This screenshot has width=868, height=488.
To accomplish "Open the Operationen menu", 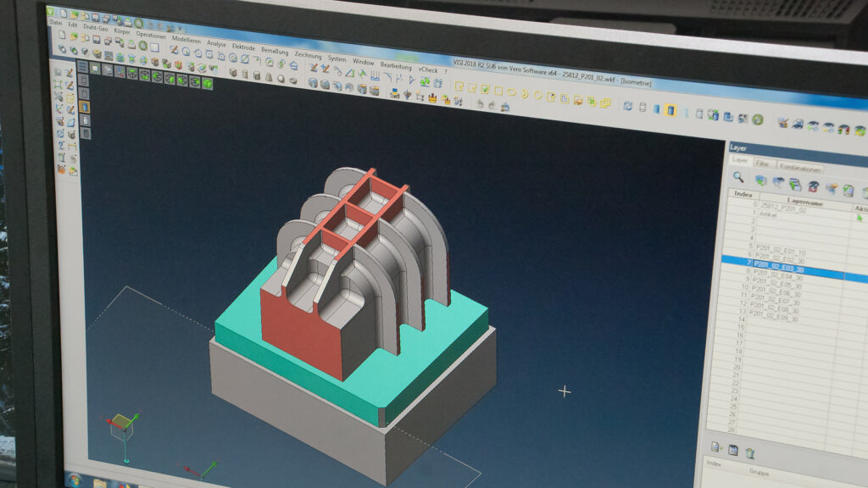I will pyautogui.click(x=151, y=34).
